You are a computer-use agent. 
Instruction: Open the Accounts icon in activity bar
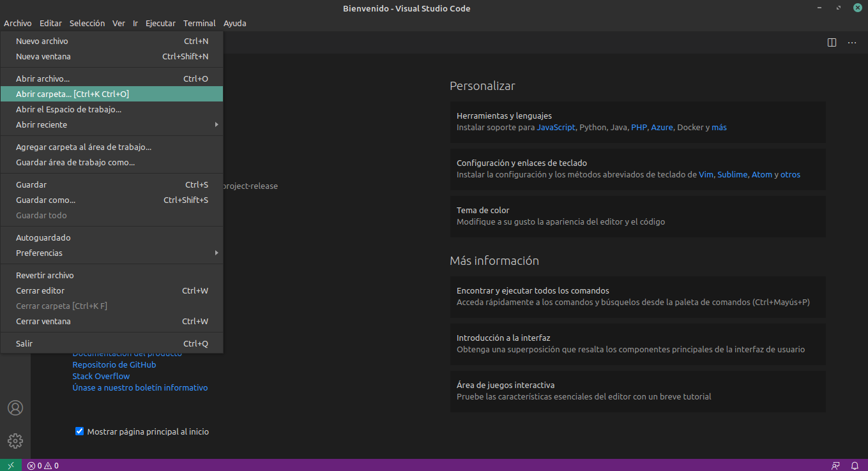(x=15, y=408)
